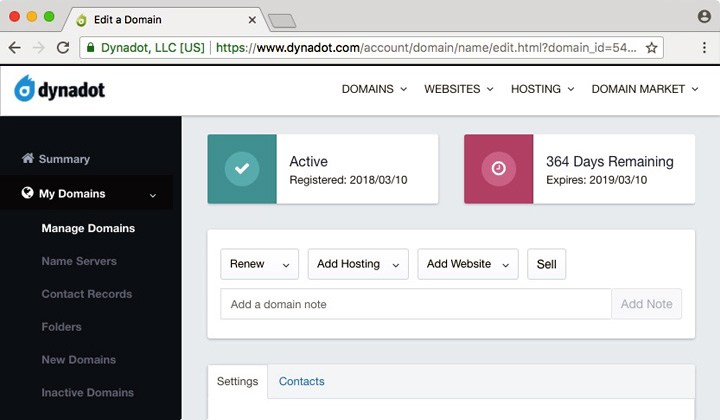720x420 pixels.
Task: Reload the page with the refresh icon
Action: 63,47
